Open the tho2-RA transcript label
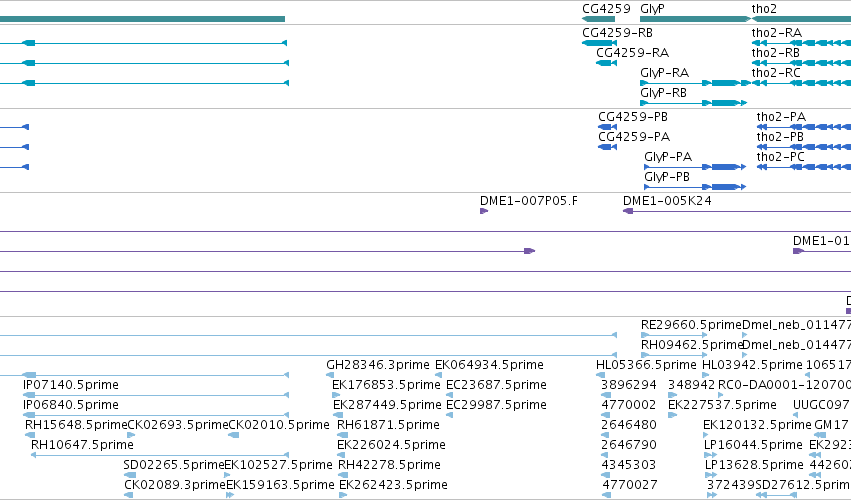851x500 pixels. click(x=777, y=33)
